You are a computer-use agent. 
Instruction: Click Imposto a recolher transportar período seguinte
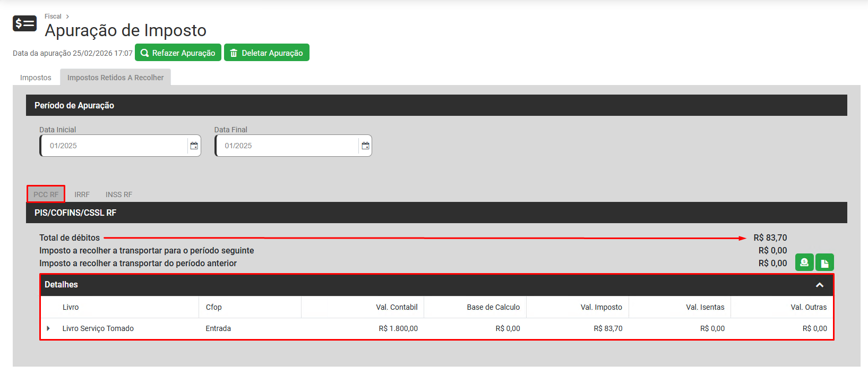point(147,250)
